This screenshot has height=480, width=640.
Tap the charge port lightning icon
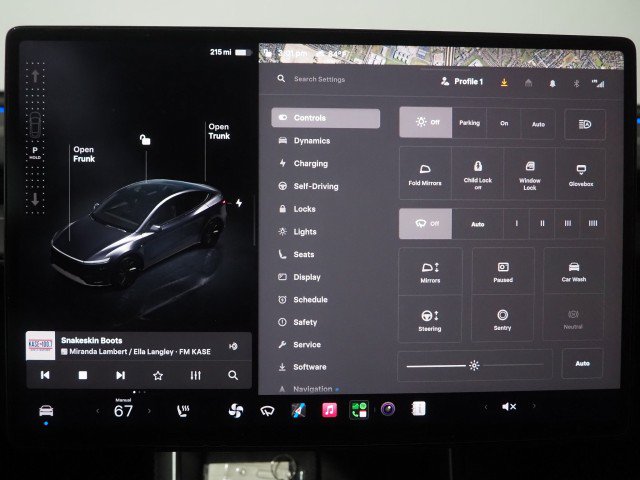coord(239,203)
